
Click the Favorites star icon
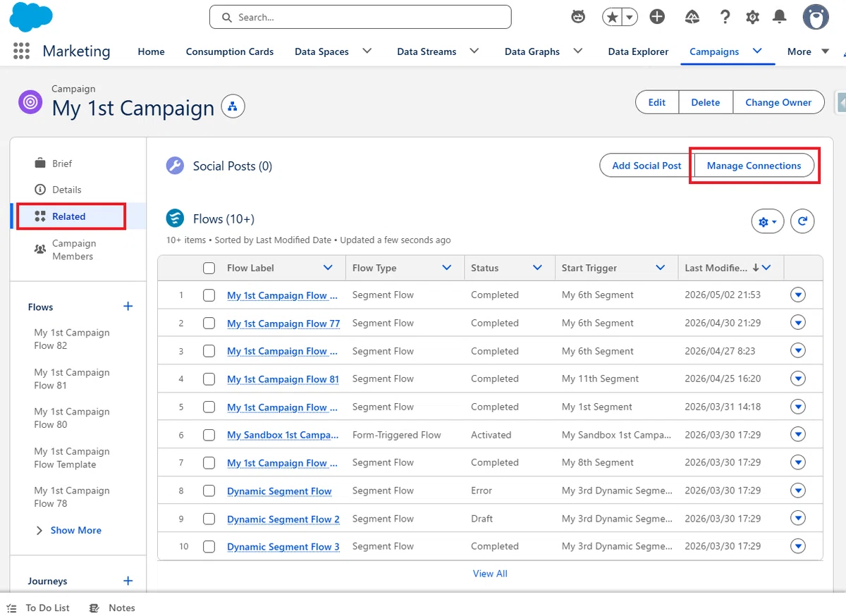(x=611, y=17)
